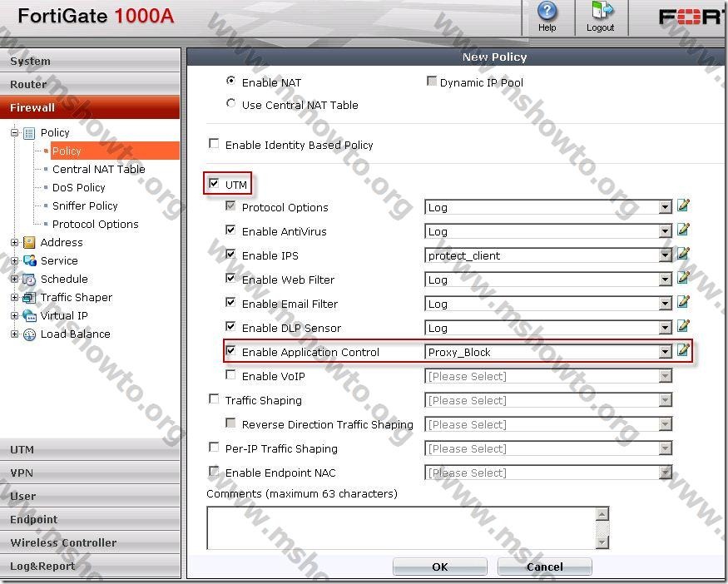The height and width of the screenshot is (584, 728).
Task: Open the Firewall menu section
Action: point(90,107)
